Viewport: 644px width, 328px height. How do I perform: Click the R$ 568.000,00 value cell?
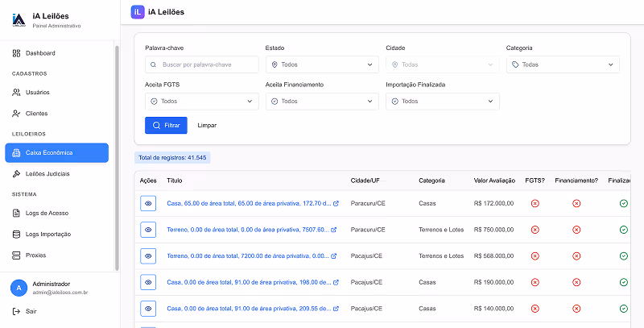[x=493, y=256]
